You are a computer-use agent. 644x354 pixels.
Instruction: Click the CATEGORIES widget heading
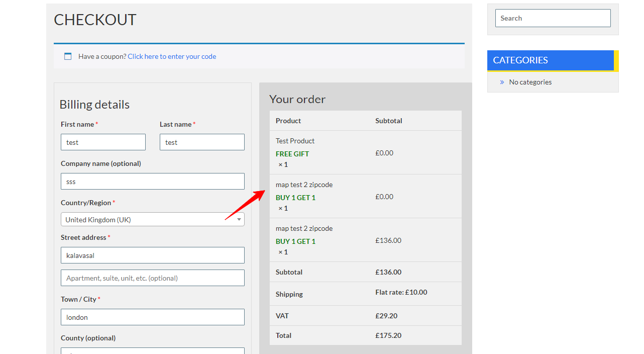coord(551,60)
